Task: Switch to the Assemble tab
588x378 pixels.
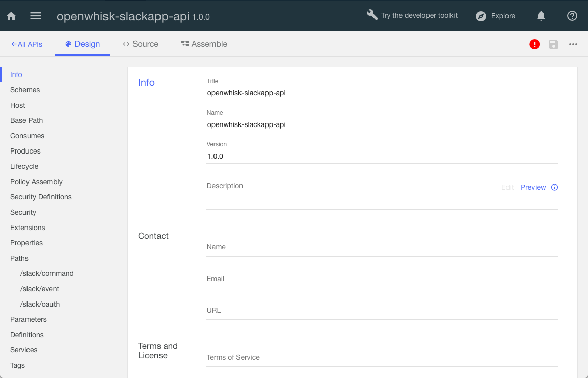Action: [204, 44]
